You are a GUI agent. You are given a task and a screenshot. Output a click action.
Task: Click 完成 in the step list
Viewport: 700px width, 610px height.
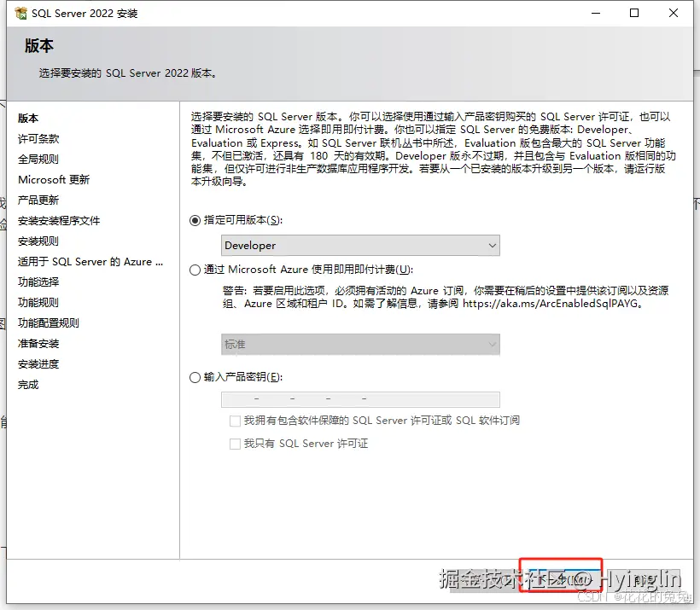[x=28, y=385]
